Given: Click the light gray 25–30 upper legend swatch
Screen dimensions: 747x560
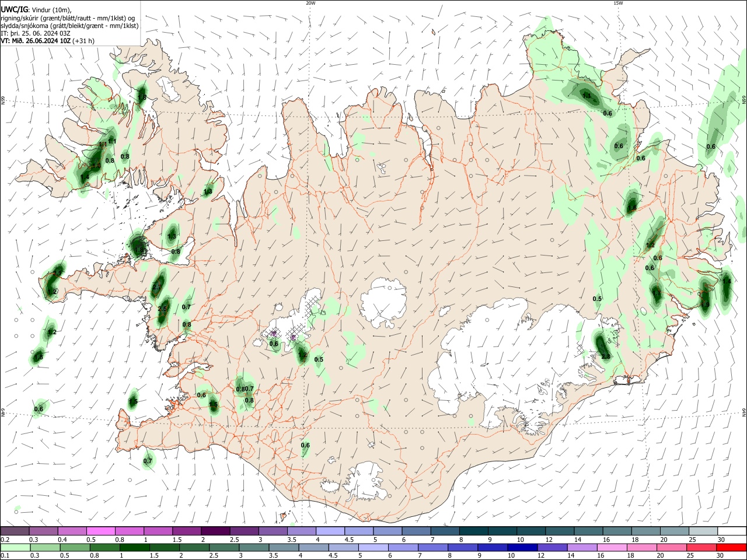Looking at the screenshot, I should 702,531.
